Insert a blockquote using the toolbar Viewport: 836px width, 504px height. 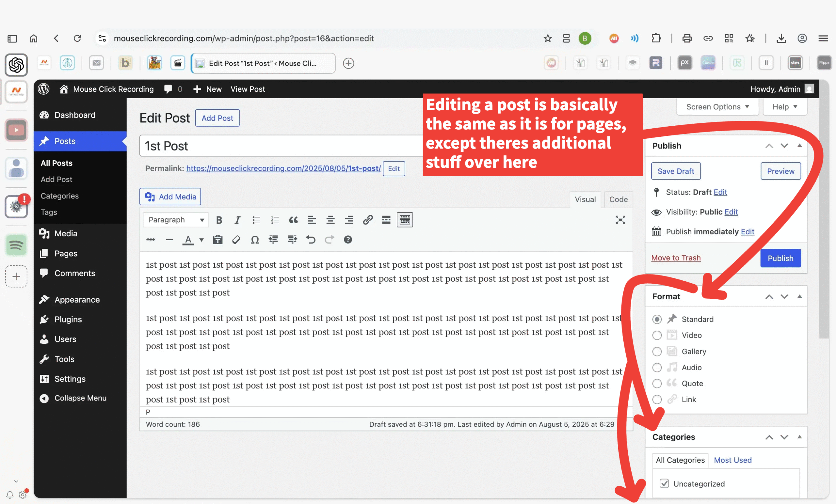tap(293, 220)
